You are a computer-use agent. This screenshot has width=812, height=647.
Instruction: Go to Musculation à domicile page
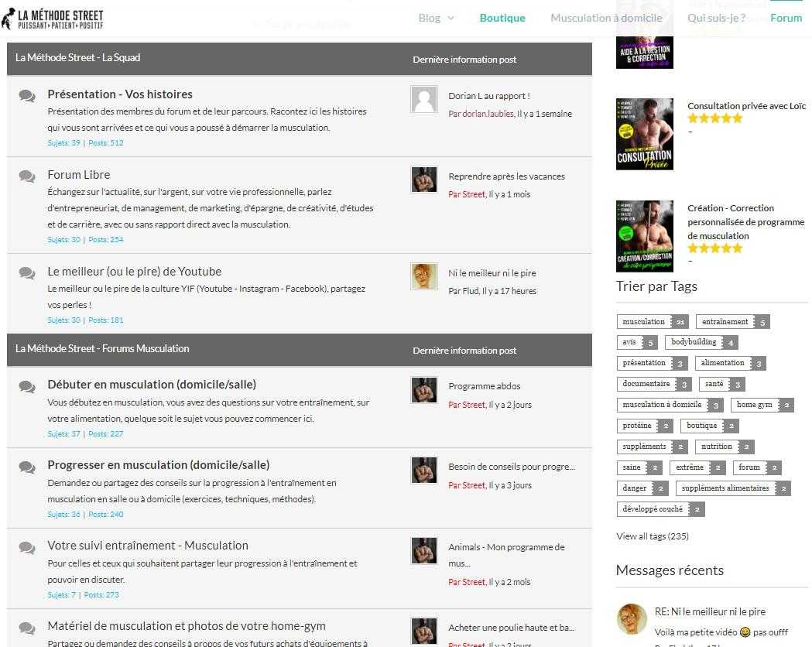[x=606, y=18]
